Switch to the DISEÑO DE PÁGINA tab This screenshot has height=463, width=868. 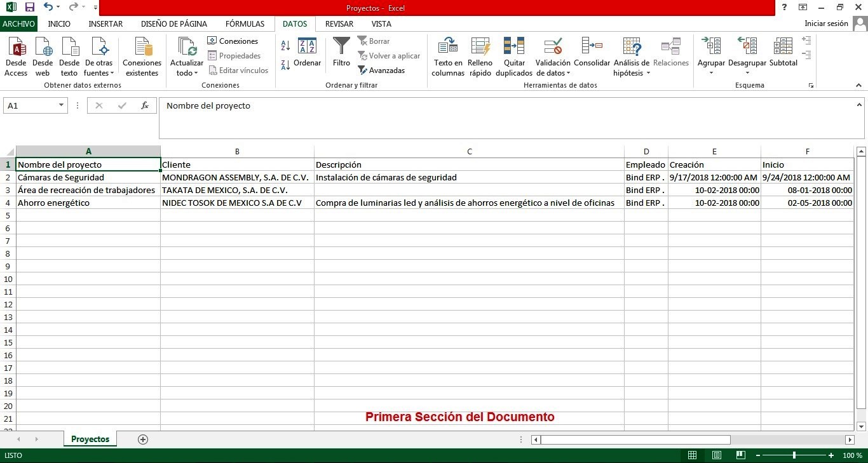[x=174, y=23]
